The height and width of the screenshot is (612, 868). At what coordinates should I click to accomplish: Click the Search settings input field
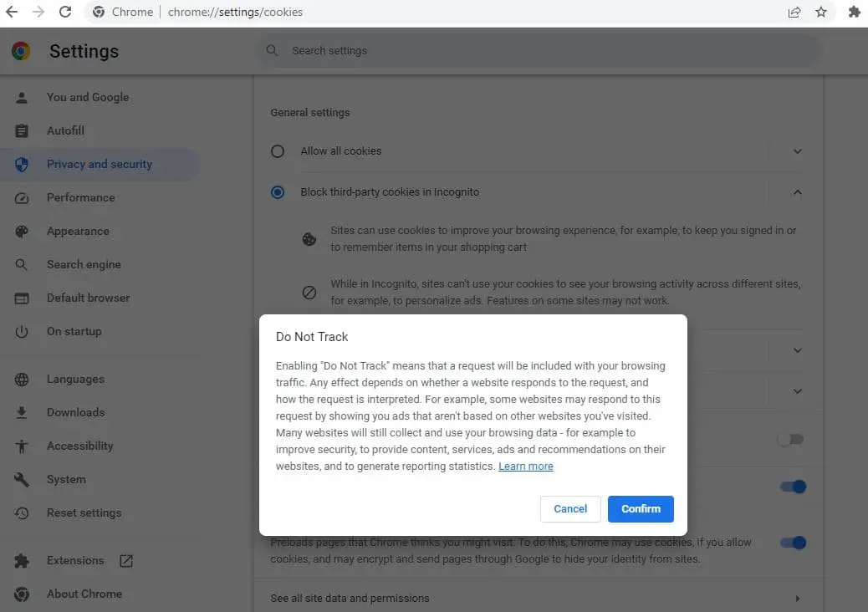539,50
